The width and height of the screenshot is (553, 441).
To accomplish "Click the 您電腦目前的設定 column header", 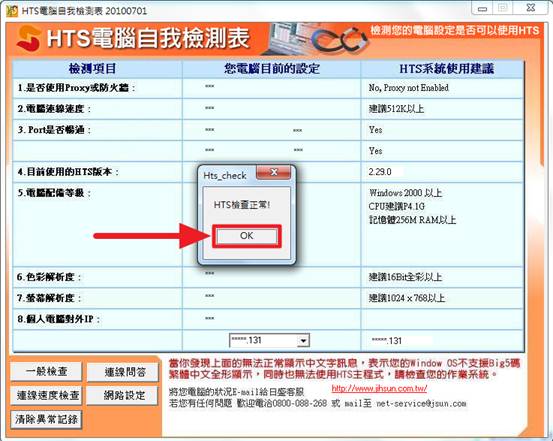I will click(x=272, y=68).
